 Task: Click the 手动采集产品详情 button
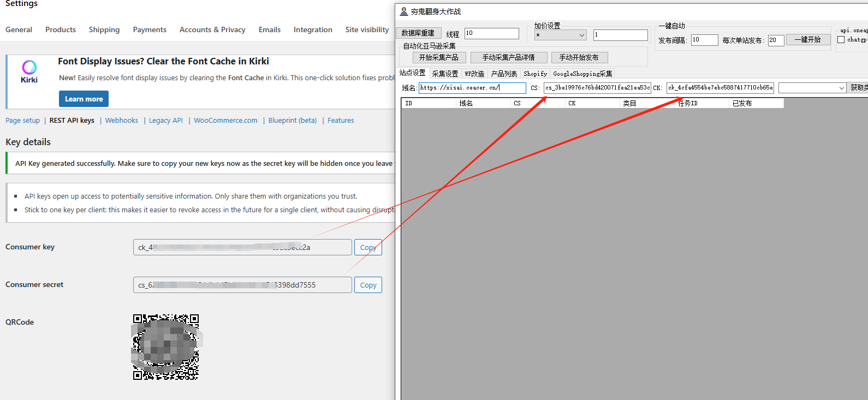[508, 57]
